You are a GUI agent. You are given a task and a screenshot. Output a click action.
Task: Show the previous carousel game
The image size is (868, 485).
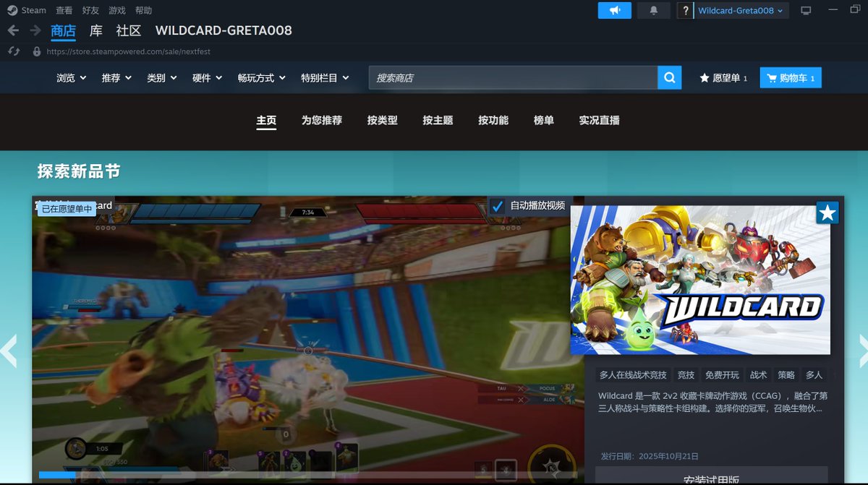tap(9, 351)
